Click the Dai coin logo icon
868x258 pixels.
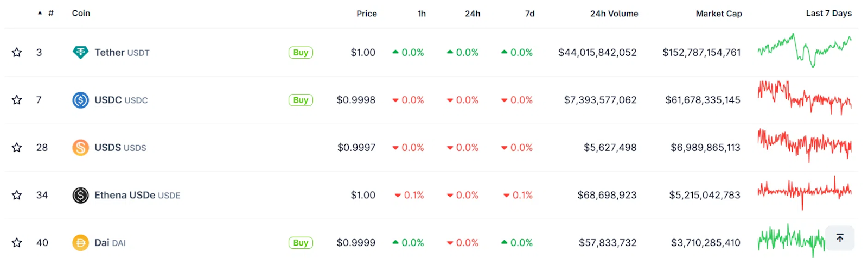pyautogui.click(x=80, y=242)
